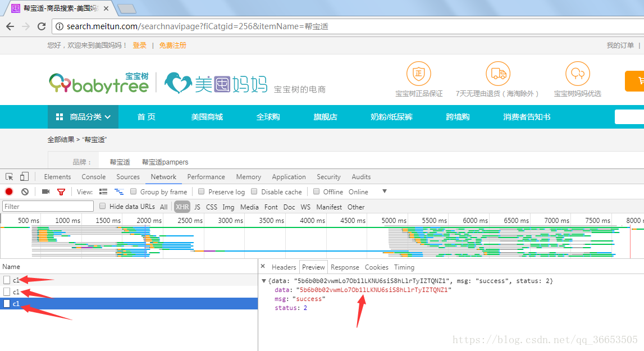
Task: Open the Timing tab in request details
Action: [404, 267]
